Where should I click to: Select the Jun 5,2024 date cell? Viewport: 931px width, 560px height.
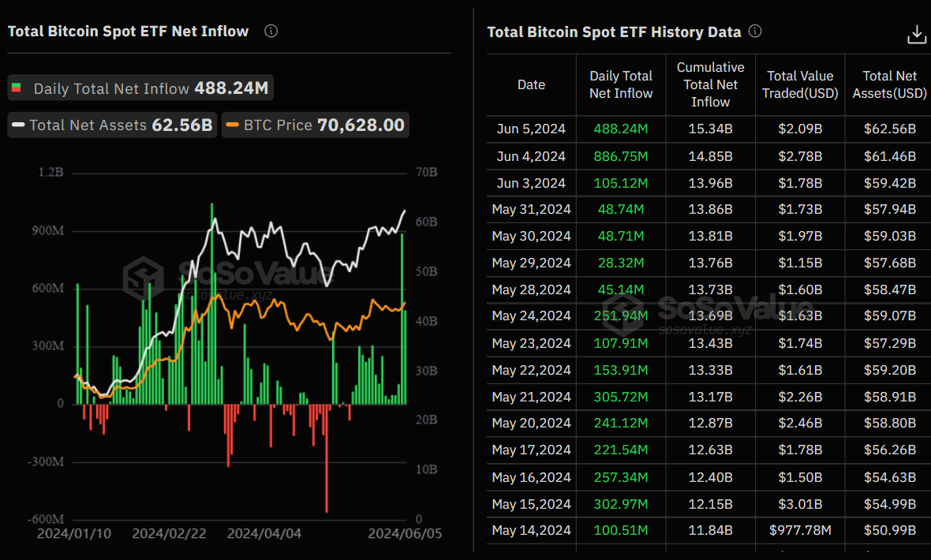(x=532, y=129)
